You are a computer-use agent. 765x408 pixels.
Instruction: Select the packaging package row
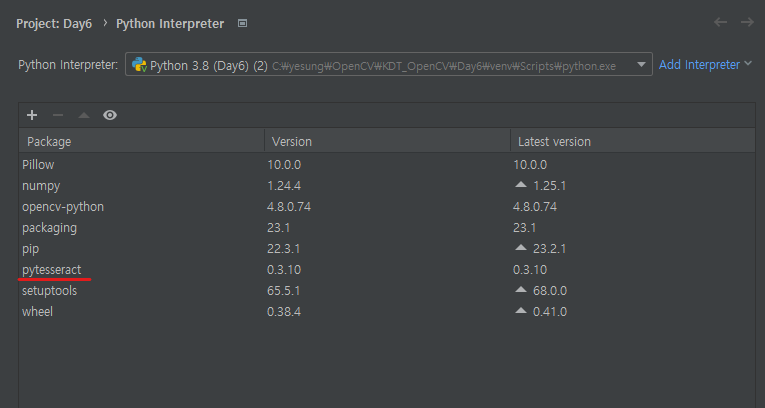387,227
